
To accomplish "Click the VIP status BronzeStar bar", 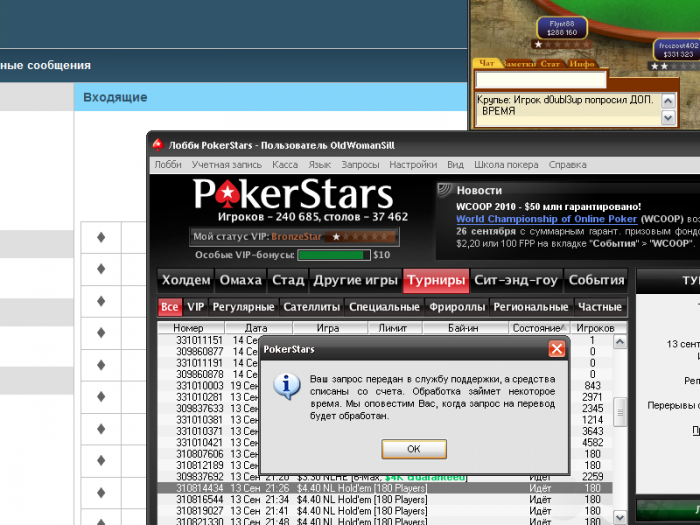I will click(294, 237).
